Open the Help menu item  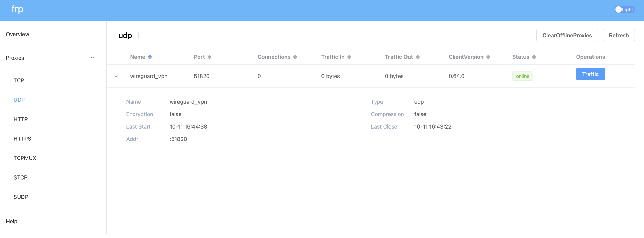(x=12, y=222)
